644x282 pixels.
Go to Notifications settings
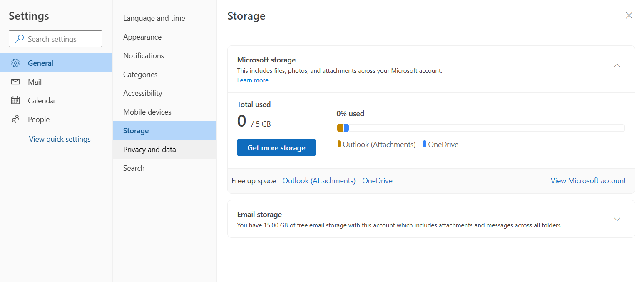pyautogui.click(x=164, y=56)
